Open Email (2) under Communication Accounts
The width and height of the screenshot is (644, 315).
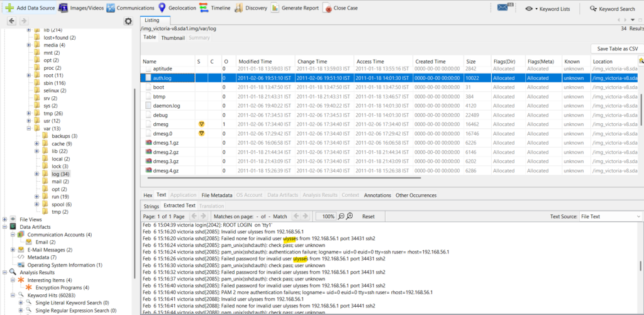(45, 242)
